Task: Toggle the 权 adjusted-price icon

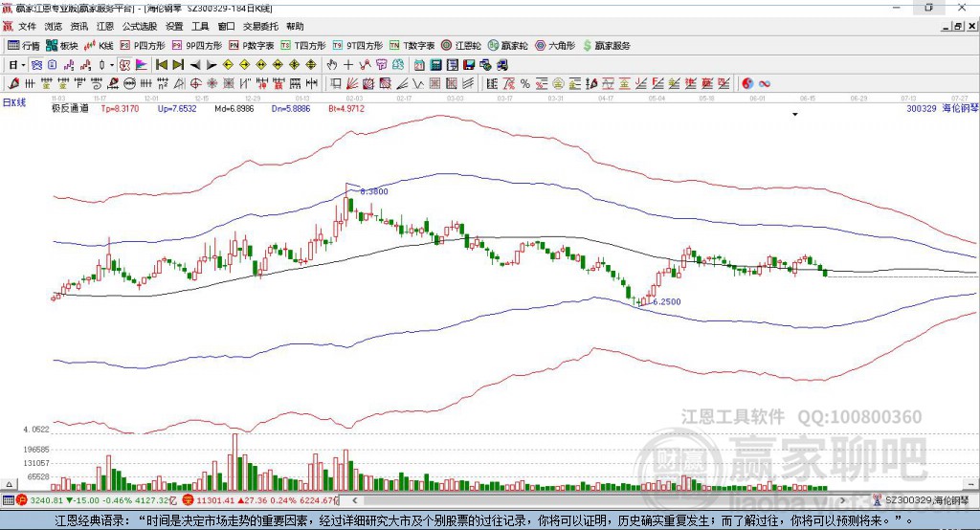Action: coord(124,65)
